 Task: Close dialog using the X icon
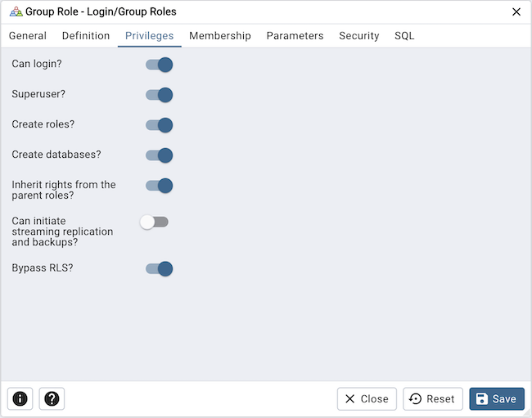(x=516, y=11)
